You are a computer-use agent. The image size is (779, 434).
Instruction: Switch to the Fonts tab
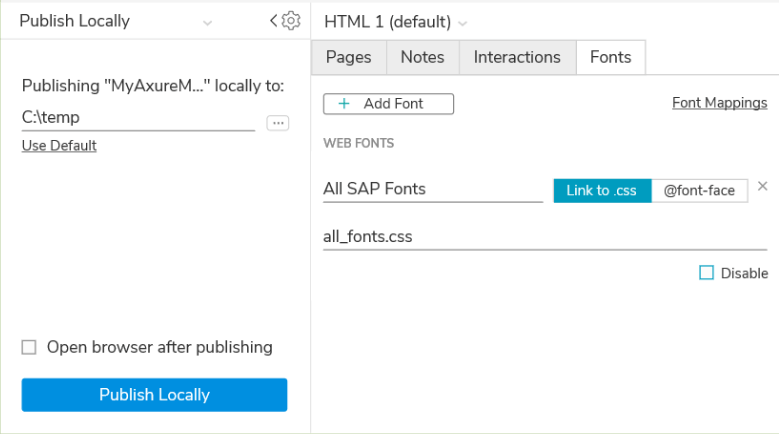(611, 58)
